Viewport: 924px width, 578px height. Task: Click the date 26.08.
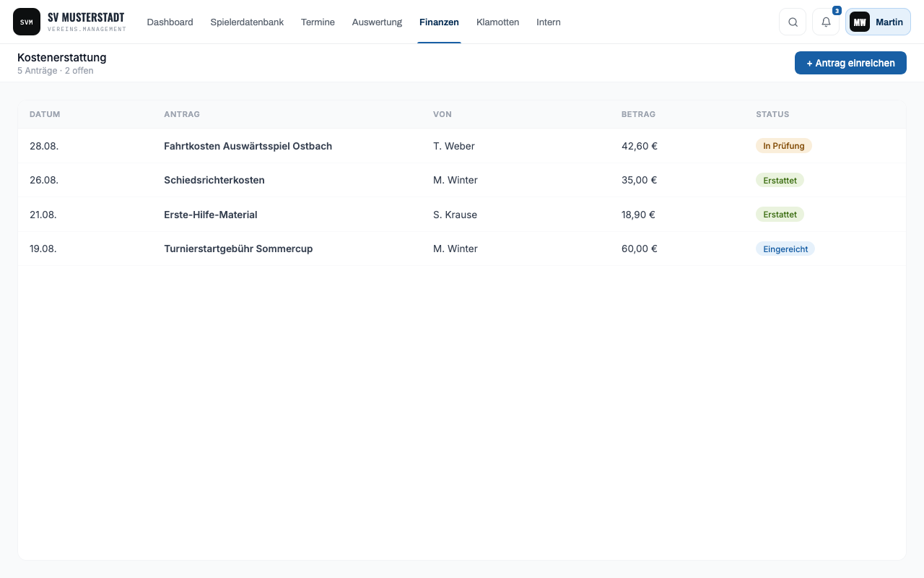[44, 180]
